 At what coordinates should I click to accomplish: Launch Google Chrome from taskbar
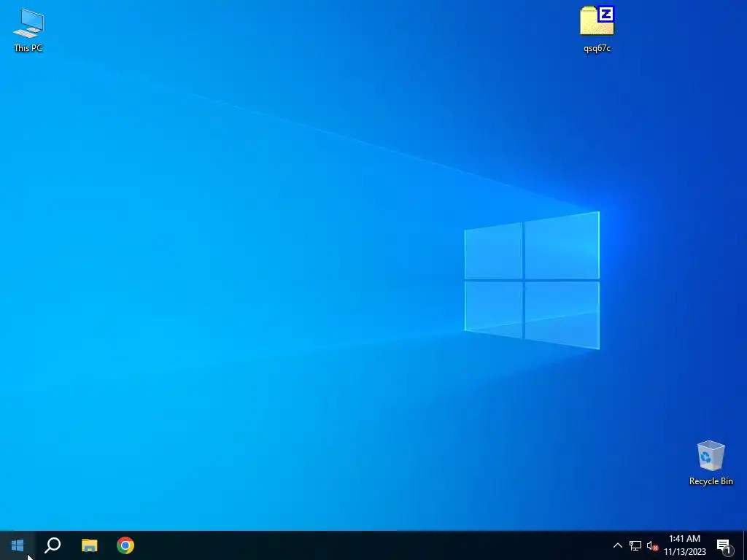point(125,545)
